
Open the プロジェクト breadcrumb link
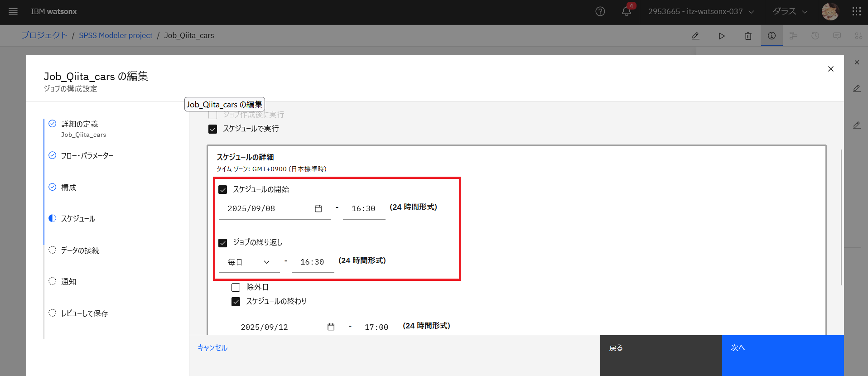44,35
